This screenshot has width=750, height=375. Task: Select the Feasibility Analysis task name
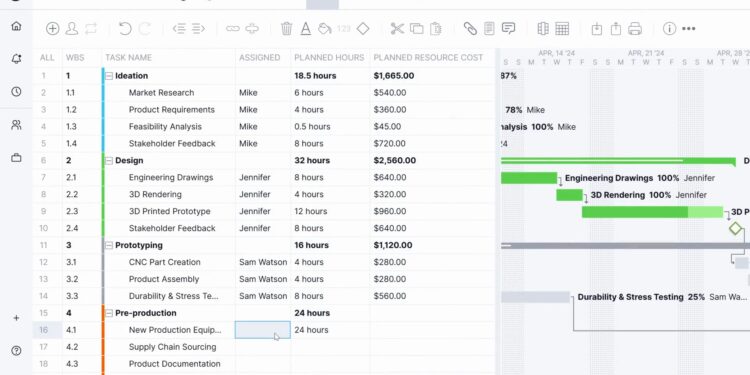[165, 127]
